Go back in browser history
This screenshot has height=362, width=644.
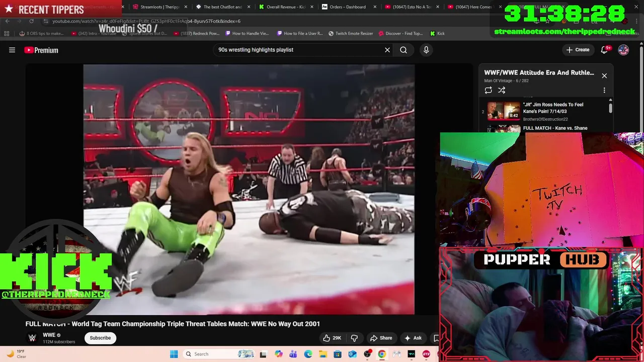click(x=7, y=21)
